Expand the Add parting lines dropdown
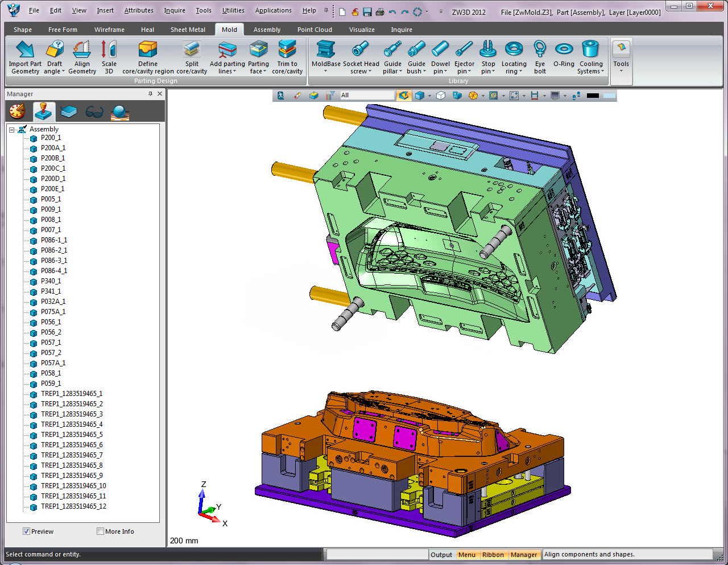 (227, 72)
